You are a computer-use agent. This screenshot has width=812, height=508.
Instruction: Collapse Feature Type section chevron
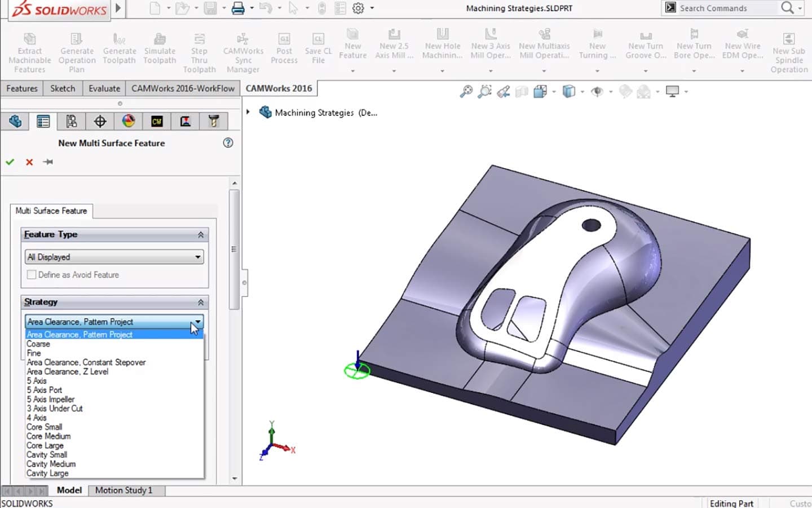(x=201, y=235)
